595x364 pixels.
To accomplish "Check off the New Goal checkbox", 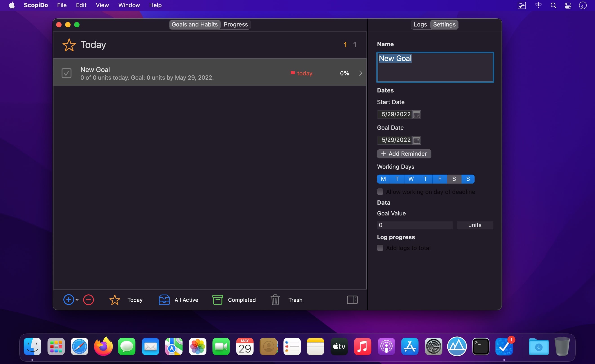I will pos(67,73).
